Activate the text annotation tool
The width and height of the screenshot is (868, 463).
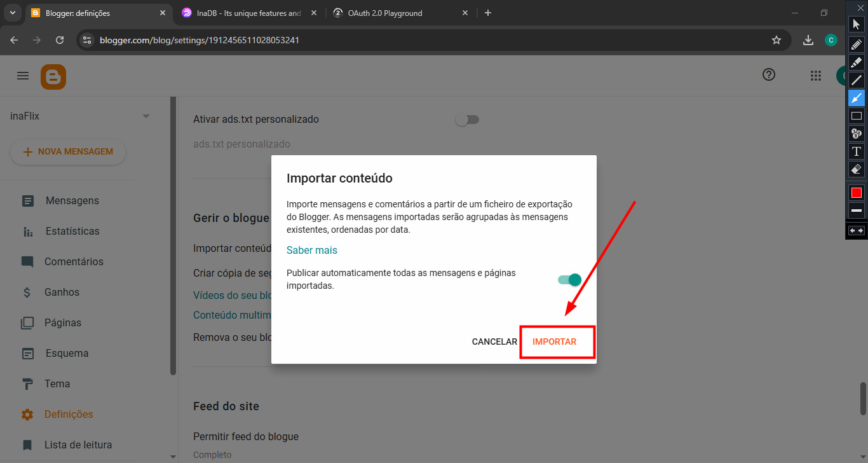coord(856,151)
